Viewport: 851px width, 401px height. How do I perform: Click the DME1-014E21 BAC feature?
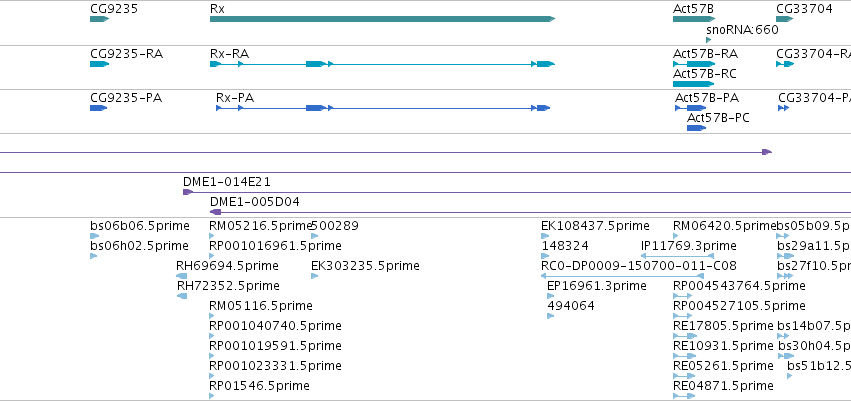[x=517, y=192]
